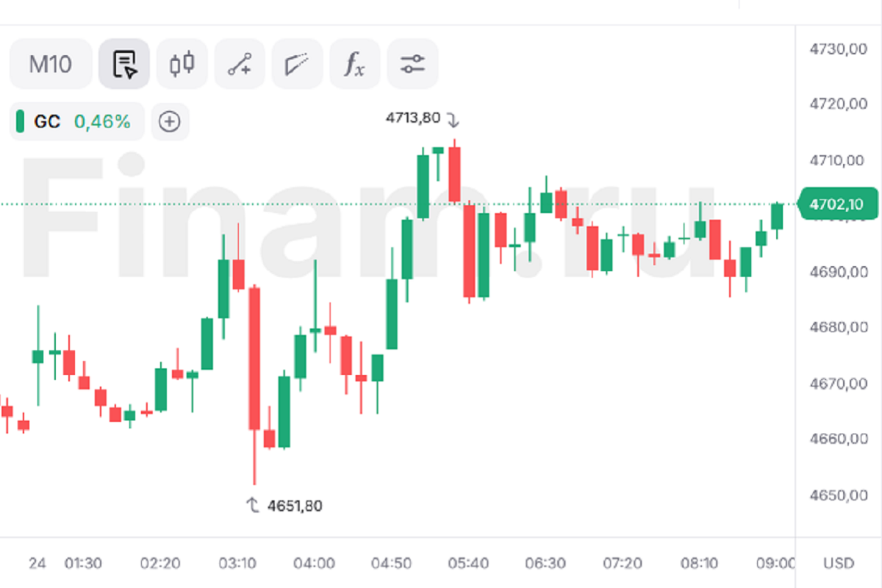
Task: Click the GC ticker label
Action: click(x=47, y=121)
